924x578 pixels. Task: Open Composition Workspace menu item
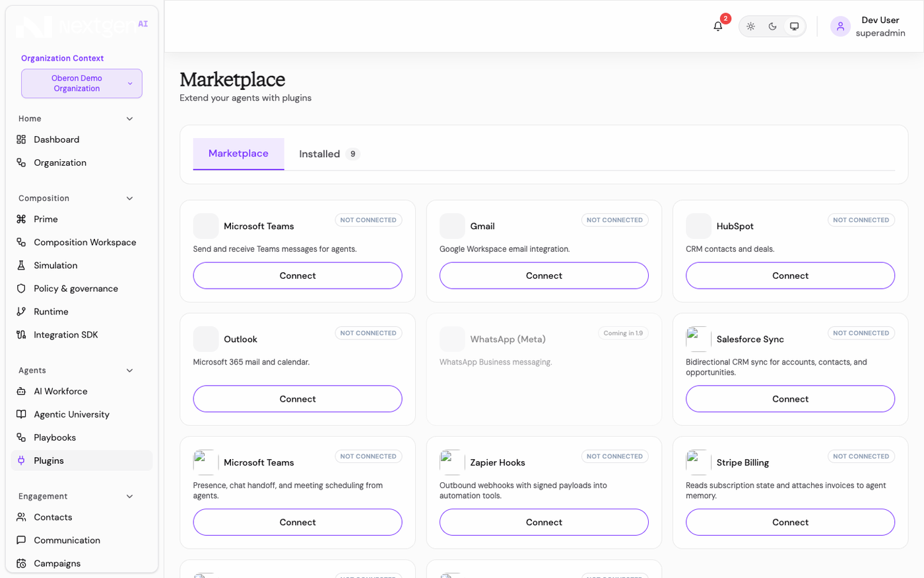[82, 242]
